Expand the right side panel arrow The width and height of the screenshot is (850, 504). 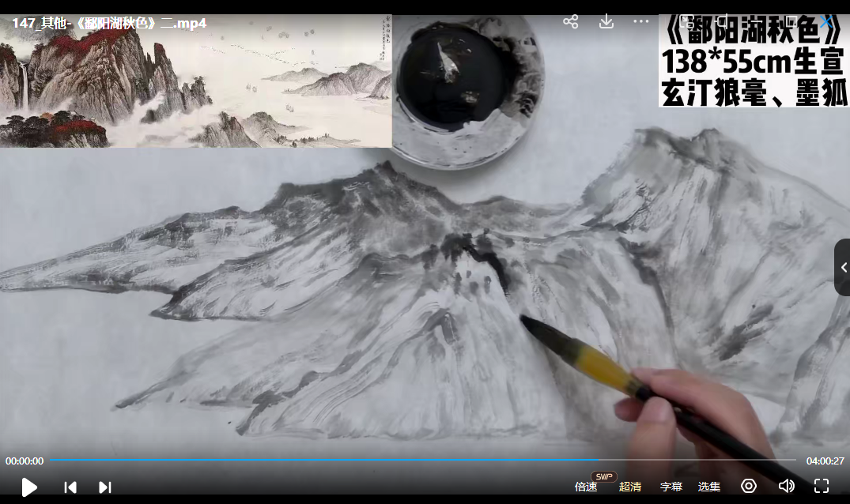842,268
